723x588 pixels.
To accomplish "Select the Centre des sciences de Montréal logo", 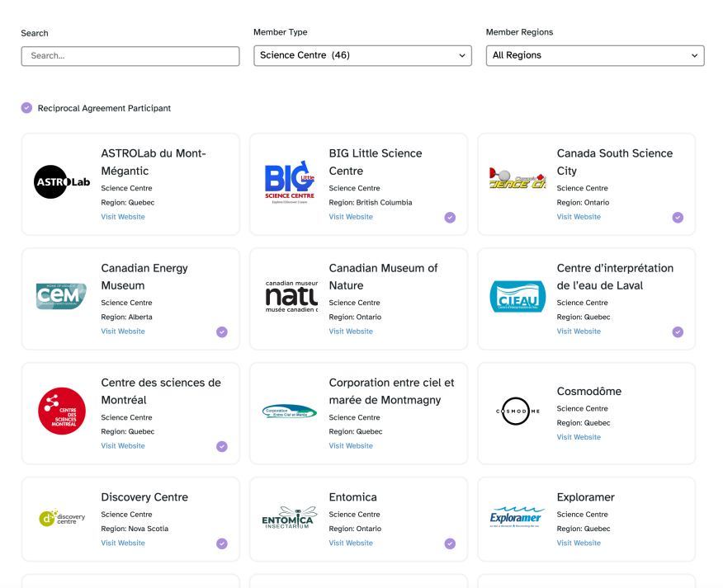I will 61,411.
